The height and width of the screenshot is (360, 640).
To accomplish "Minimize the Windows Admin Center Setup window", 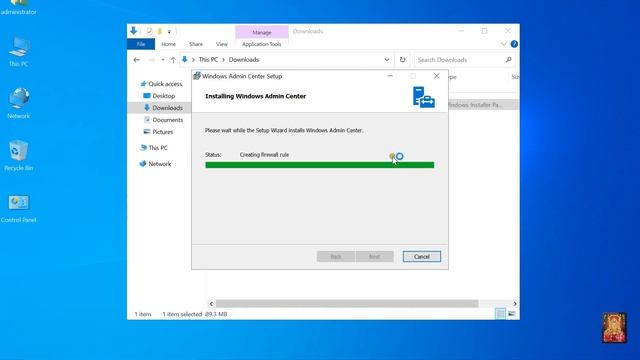I will (x=390, y=76).
